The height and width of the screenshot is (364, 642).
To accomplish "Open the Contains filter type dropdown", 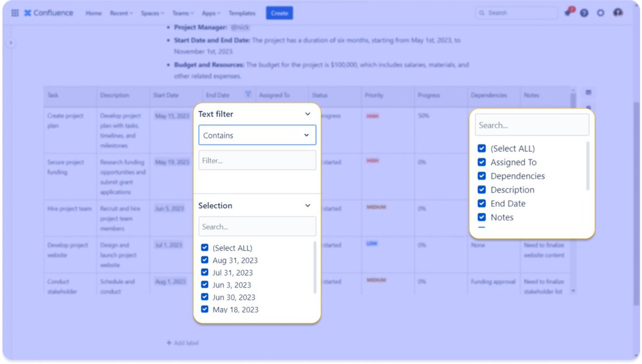I will point(257,135).
